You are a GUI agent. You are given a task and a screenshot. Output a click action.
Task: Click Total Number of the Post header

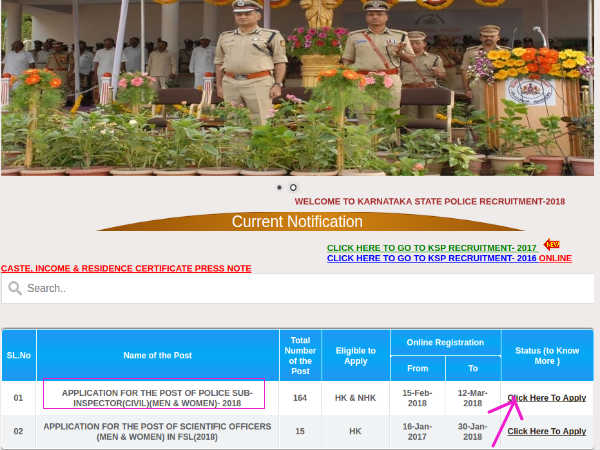[300, 355]
